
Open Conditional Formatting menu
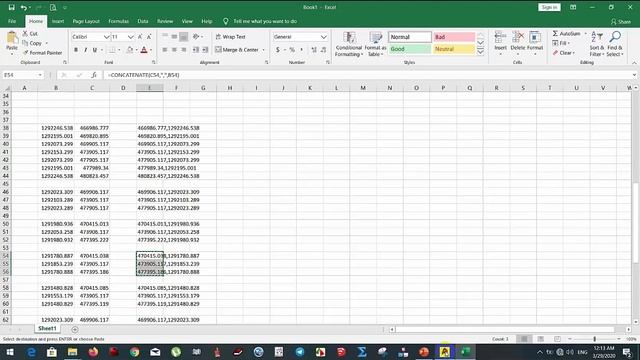[x=349, y=44]
